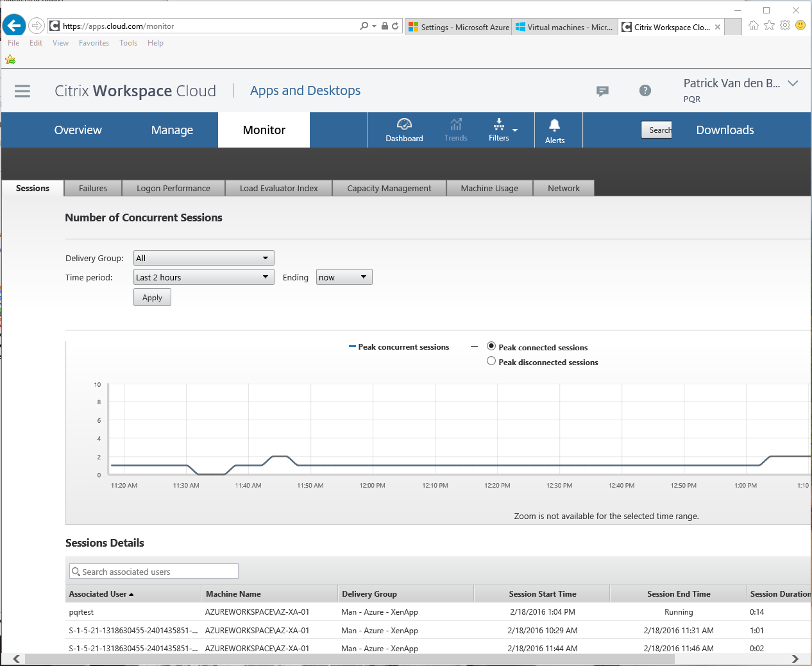Open the new tab button
This screenshot has height=666, width=812.
pos(733,27)
